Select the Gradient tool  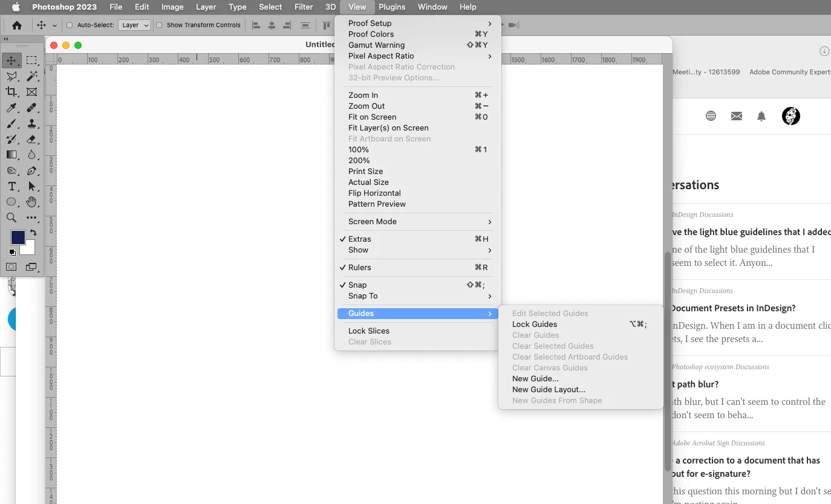pyautogui.click(x=11, y=155)
